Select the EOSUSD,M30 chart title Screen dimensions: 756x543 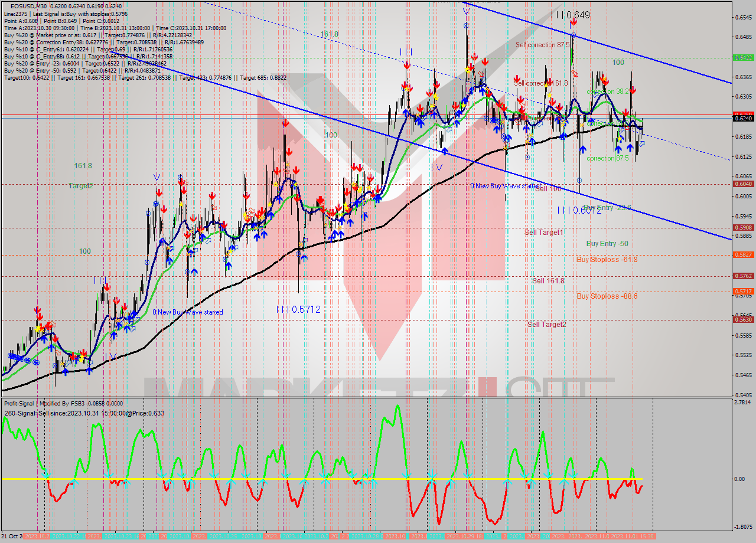[x=28, y=6]
